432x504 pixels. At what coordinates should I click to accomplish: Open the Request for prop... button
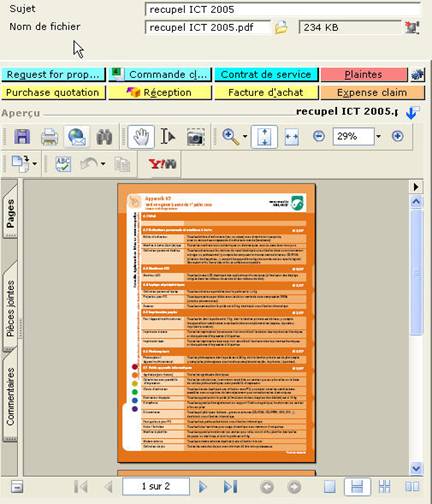click(53, 74)
